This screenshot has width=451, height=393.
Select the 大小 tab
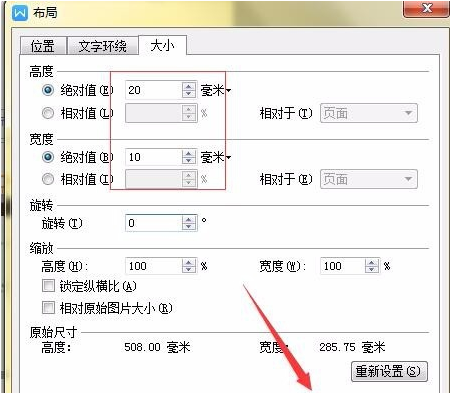pos(162,45)
